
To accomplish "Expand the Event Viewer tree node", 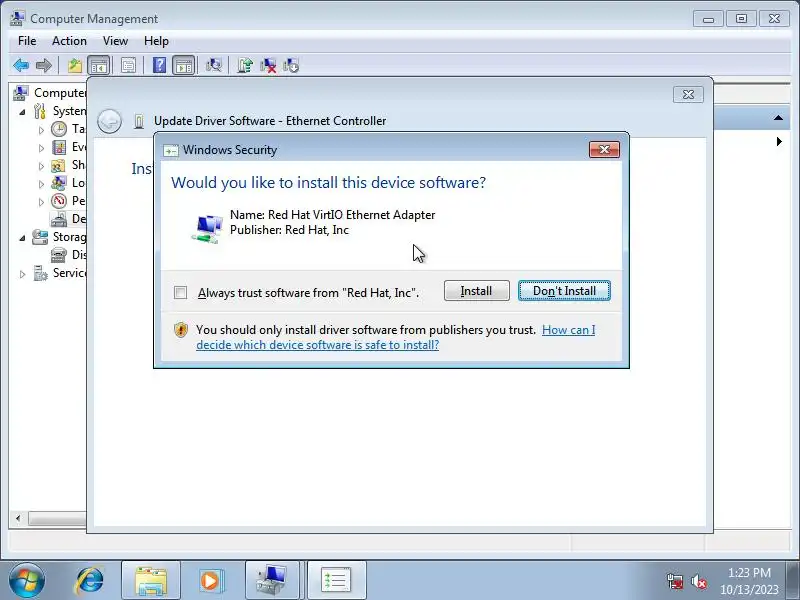I will pyautogui.click(x=41, y=148).
